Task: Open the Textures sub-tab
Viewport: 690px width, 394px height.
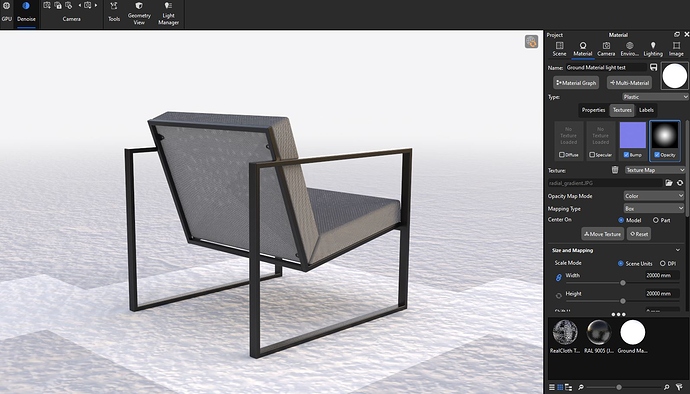Action: (x=622, y=110)
